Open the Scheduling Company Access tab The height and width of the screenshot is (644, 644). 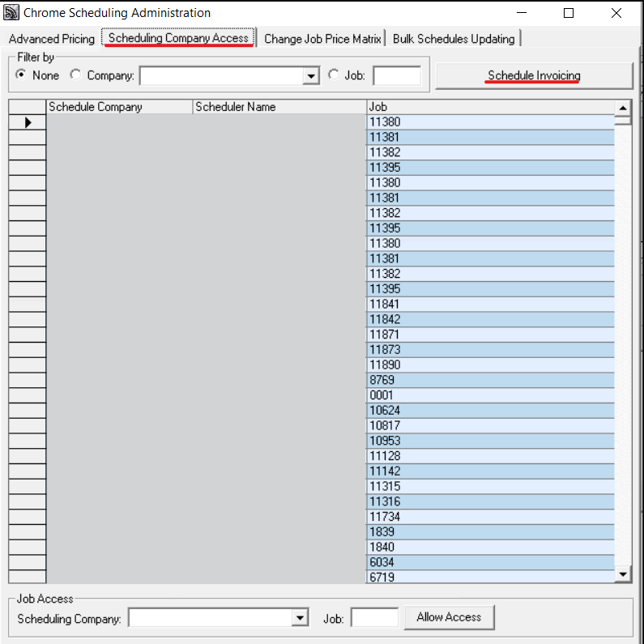pos(178,38)
